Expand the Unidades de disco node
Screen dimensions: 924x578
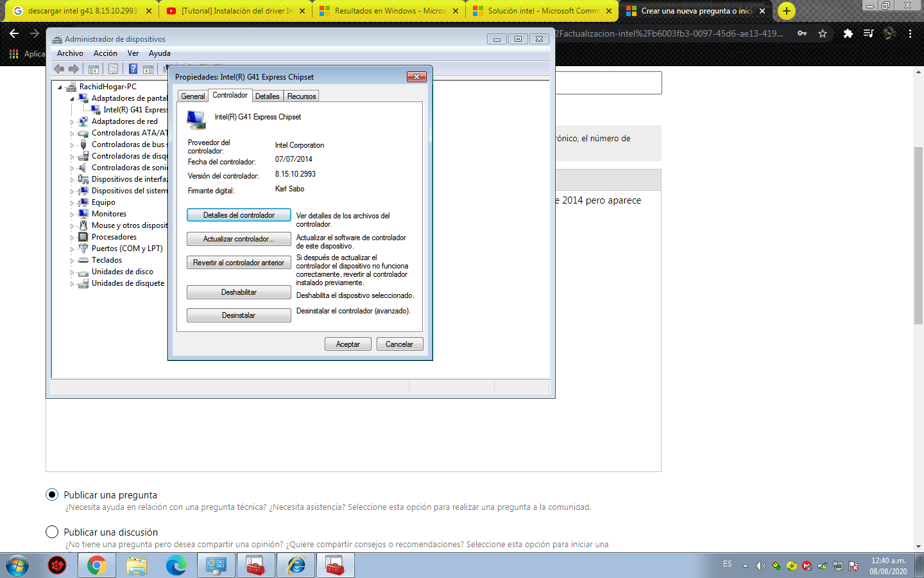[72, 272]
